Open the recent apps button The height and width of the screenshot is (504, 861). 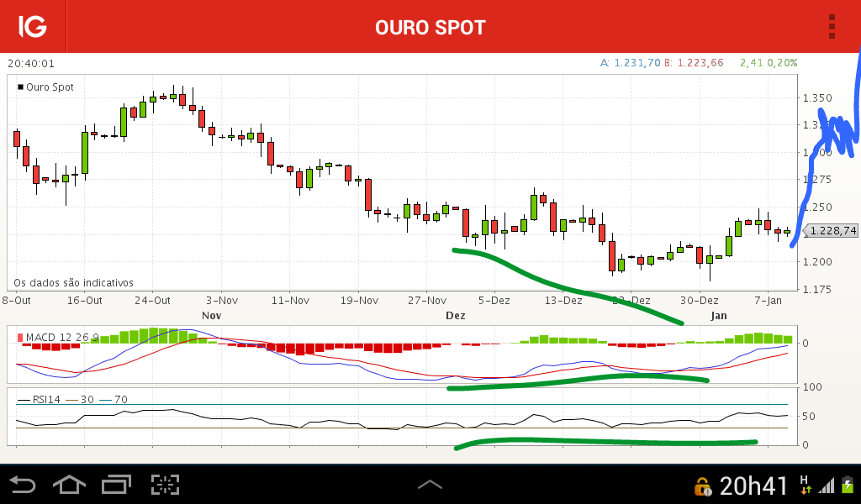[x=116, y=485]
